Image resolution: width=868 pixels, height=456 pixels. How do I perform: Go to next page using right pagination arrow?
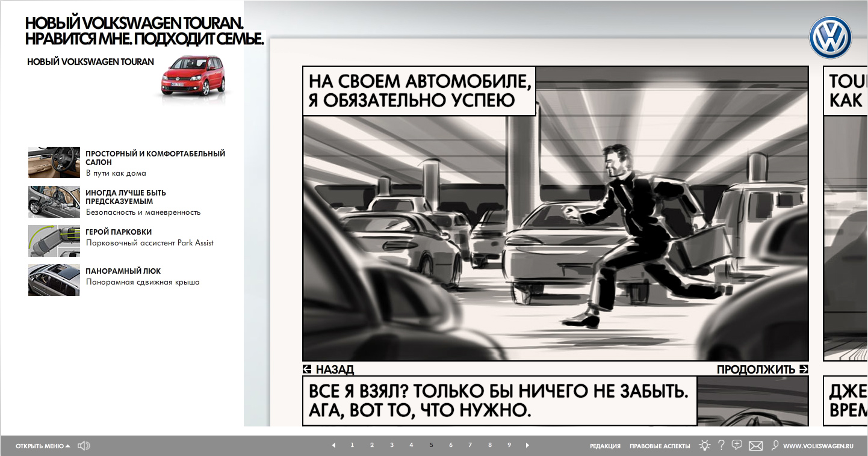[528, 445]
